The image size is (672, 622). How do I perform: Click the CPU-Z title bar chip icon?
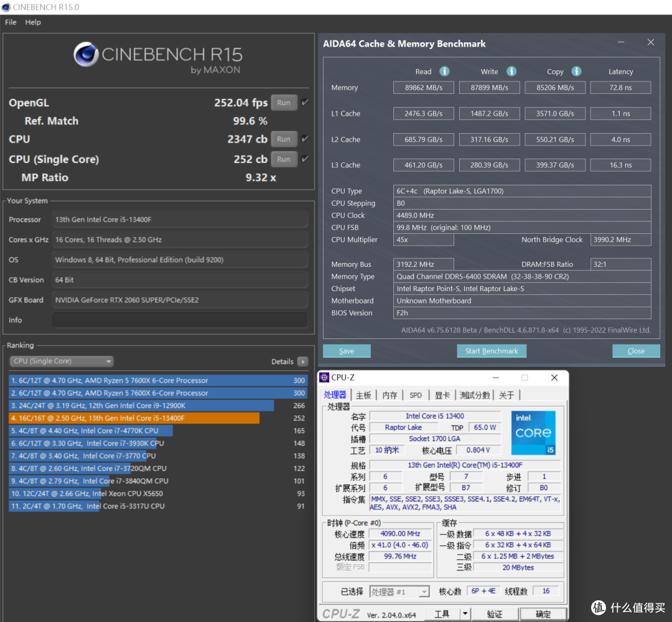click(x=324, y=378)
